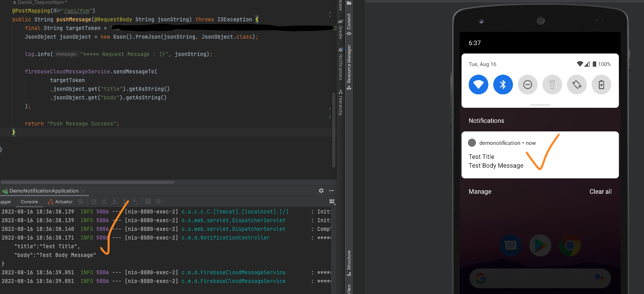Click the pushMessage method name
Image resolution: width=644 pixels, height=294 pixels.
coord(74,19)
